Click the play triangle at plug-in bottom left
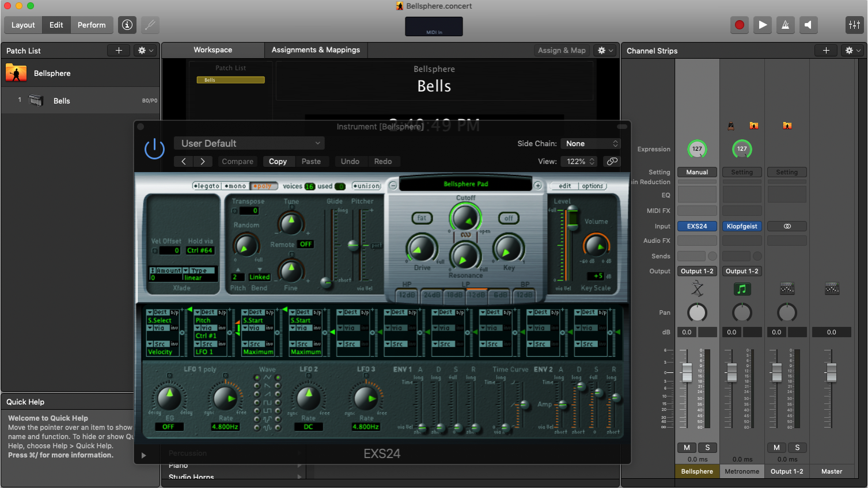This screenshot has height=488, width=868. [143, 455]
